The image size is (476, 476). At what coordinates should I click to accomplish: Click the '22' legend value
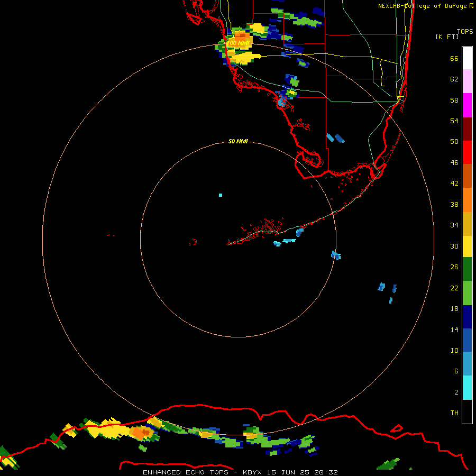tap(454, 288)
